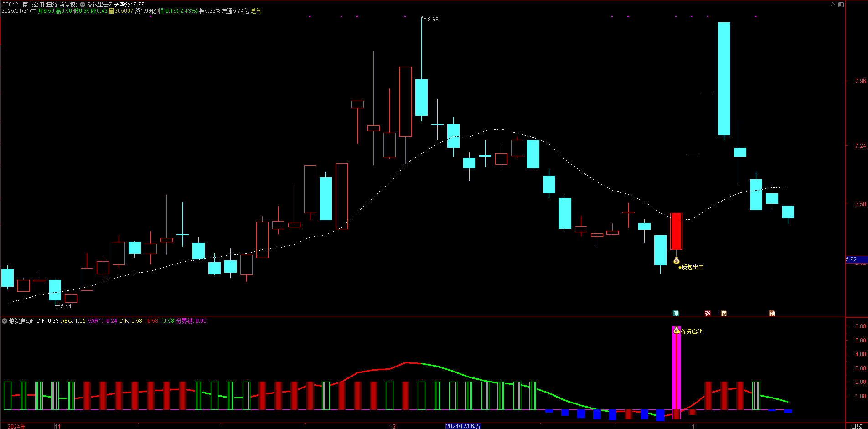Click the DIF: 0.93 indicator value
Viewport: 868px width, 429px height.
[x=47, y=321]
